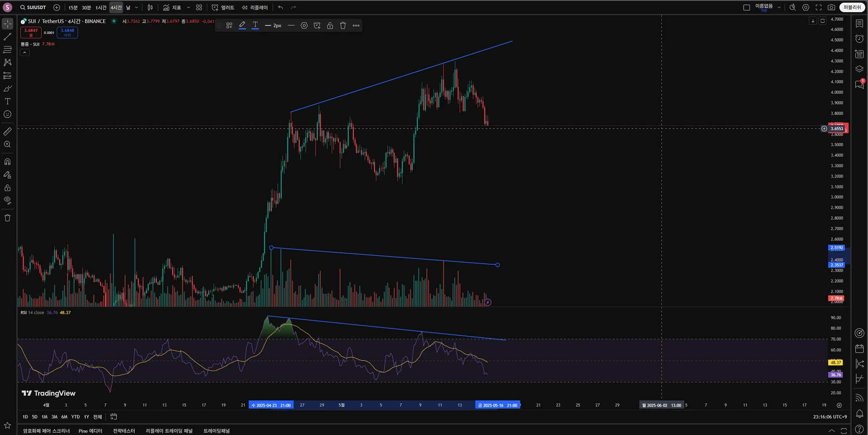Delete the selected trend line
868x435 pixels.
click(x=343, y=26)
